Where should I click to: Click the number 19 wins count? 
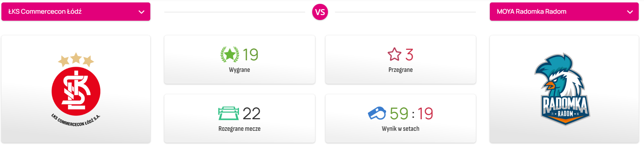[x=251, y=55]
